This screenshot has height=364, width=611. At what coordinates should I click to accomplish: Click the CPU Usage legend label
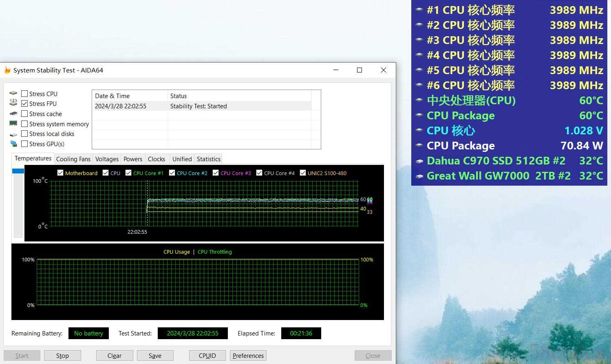pos(176,252)
